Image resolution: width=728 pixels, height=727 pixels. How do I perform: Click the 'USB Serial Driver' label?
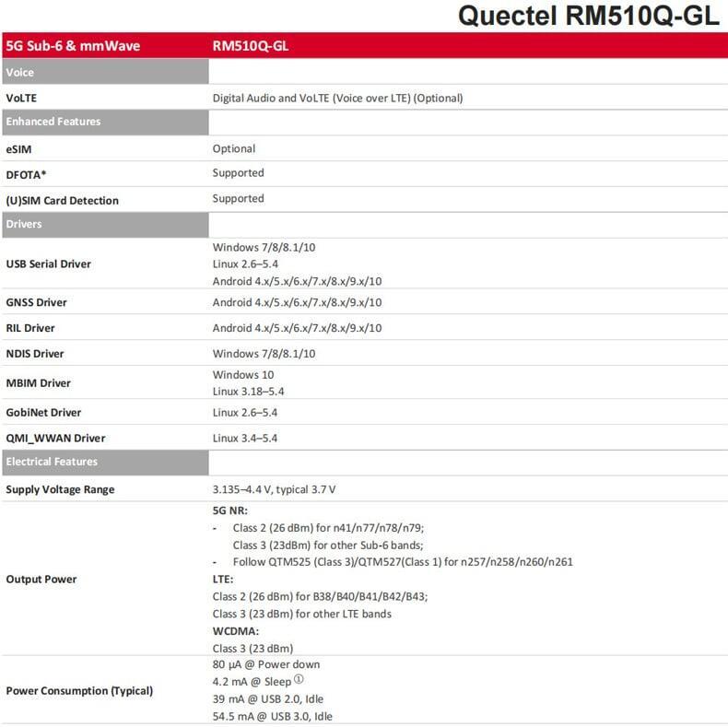(x=48, y=264)
